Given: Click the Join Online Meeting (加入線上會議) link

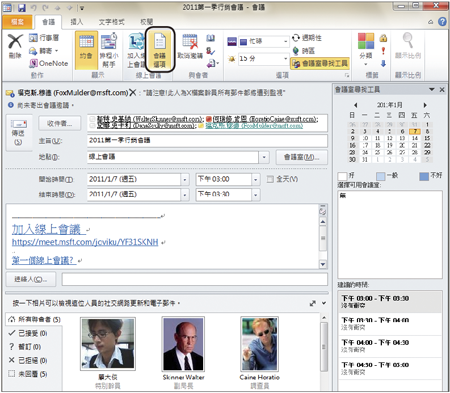Looking at the screenshot, I should coord(46,229).
